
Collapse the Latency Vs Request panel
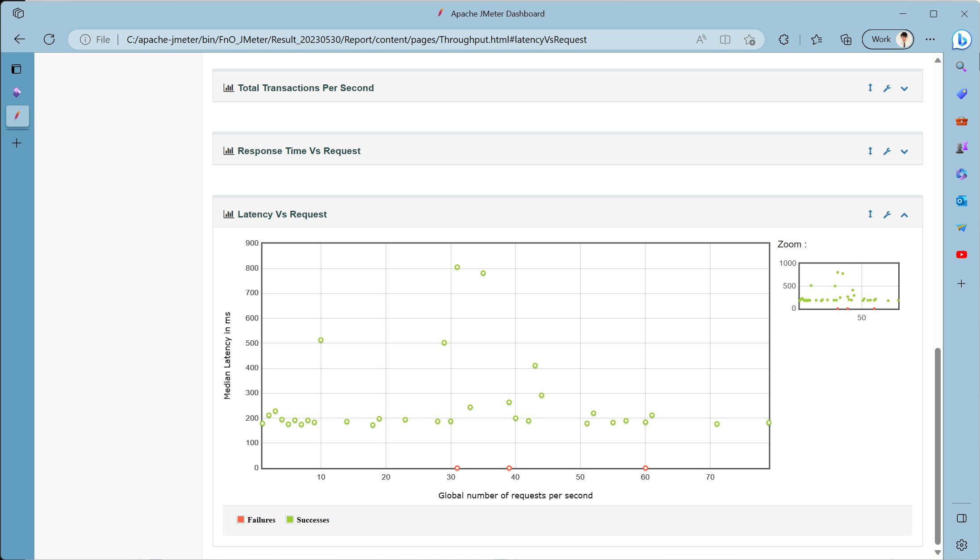click(904, 215)
